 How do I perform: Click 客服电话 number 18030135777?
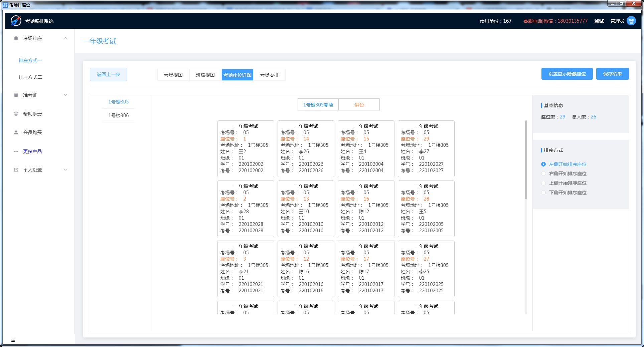click(573, 21)
